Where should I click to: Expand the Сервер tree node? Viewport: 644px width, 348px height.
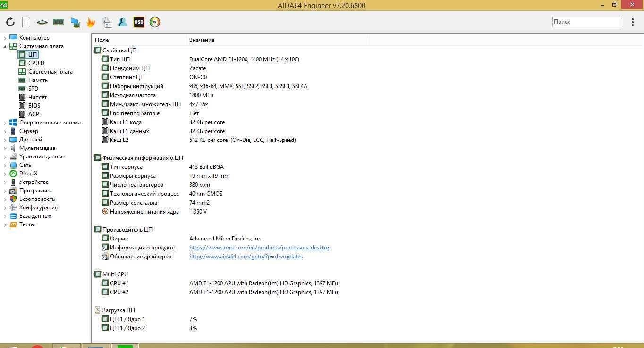click(5, 131)
